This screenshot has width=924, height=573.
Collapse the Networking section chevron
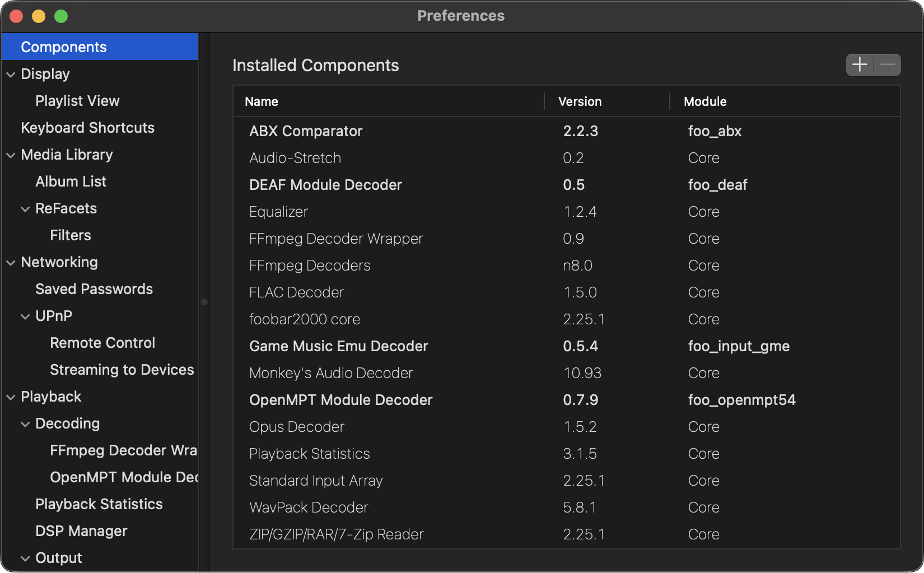(x=11, y=263)
